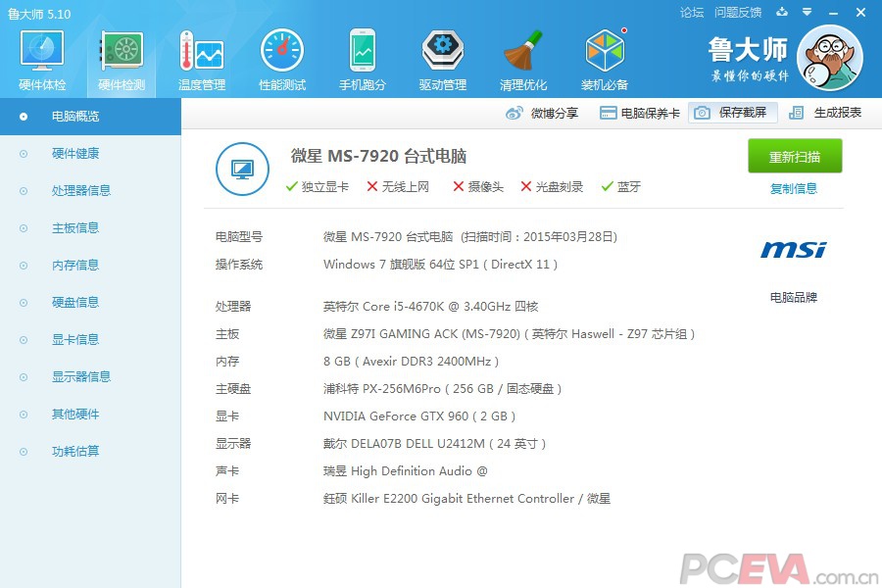Click memory value 8 GB Avexir DDR3

coord(412,362)
